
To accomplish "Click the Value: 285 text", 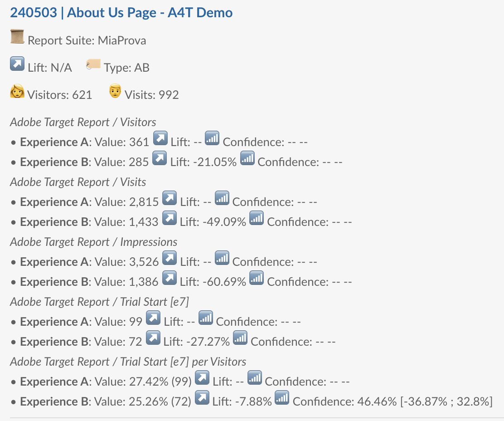I will tap(121, 162).
